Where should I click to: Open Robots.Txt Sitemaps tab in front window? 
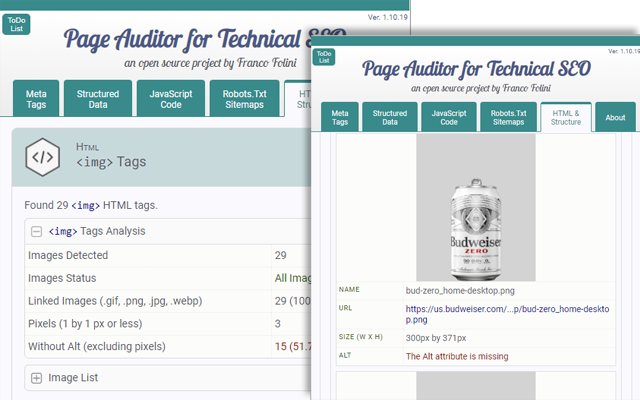(x=509, y=117)
